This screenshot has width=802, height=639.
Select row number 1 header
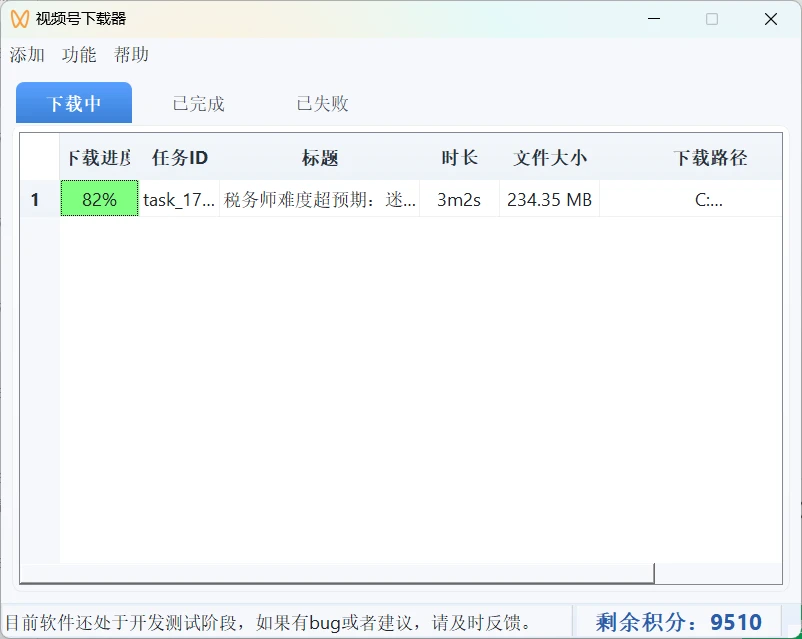point(40,199)
